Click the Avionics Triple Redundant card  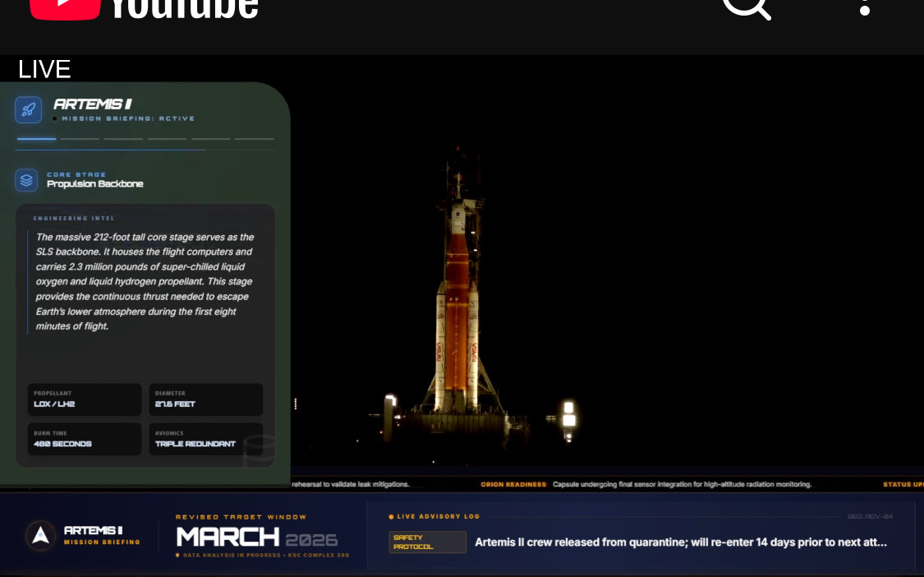pyautogui.click(x=205, y=439)
